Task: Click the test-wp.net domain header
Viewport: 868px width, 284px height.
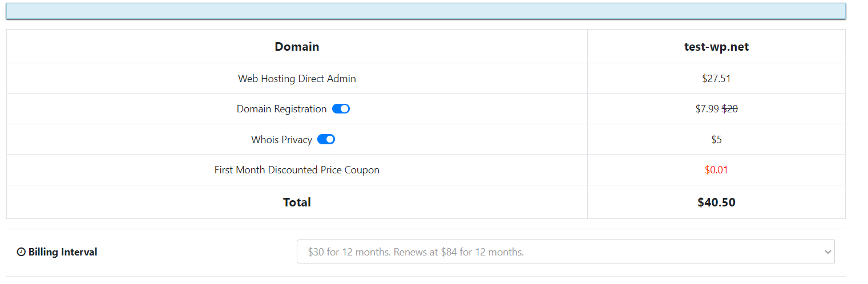Action: tap(716, 47)
